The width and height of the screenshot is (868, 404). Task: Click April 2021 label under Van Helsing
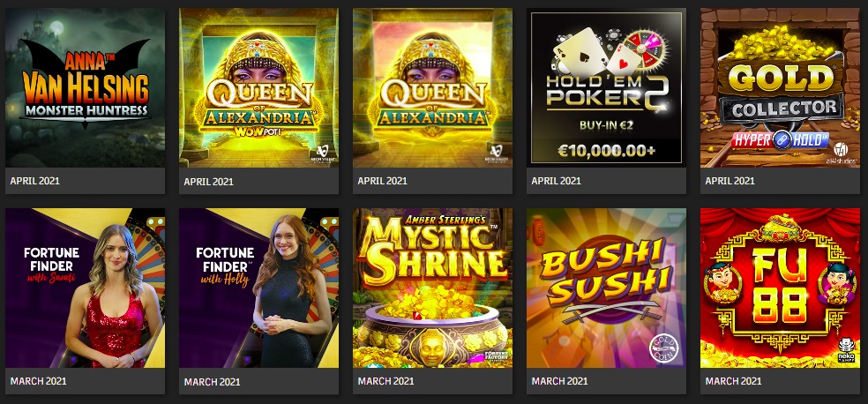[35, 181]
